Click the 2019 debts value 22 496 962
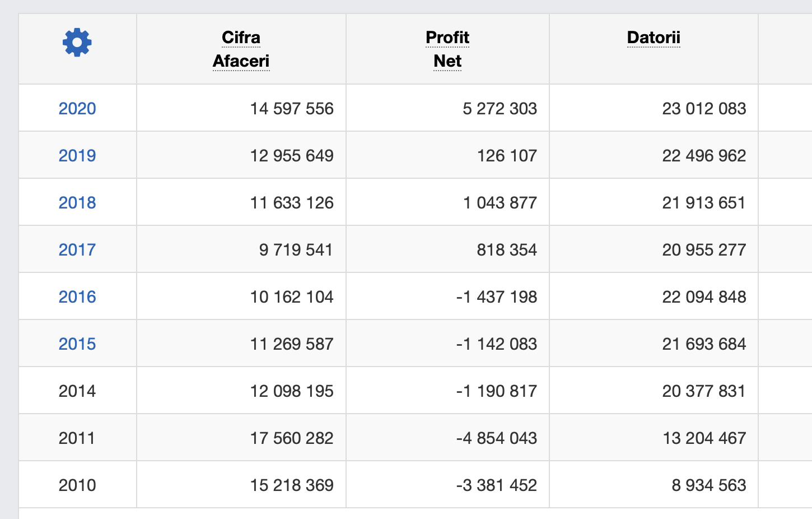This screenshot has width=812, height=519. point(704,156)
